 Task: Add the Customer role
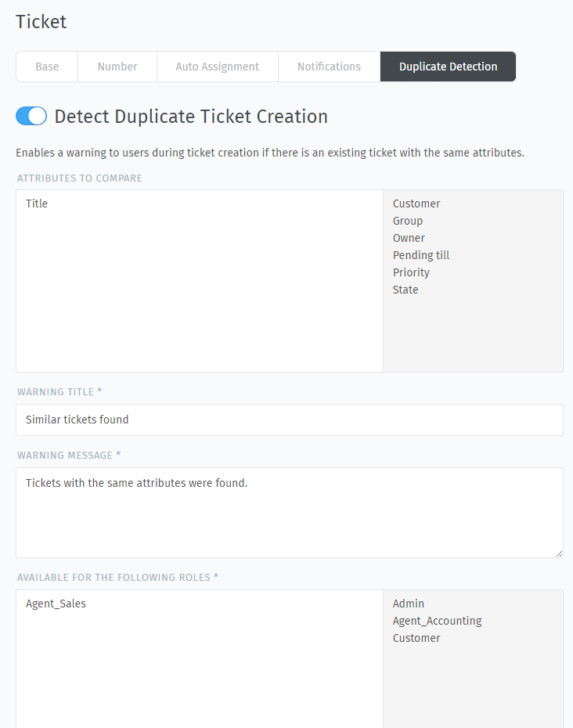point(416,638)
